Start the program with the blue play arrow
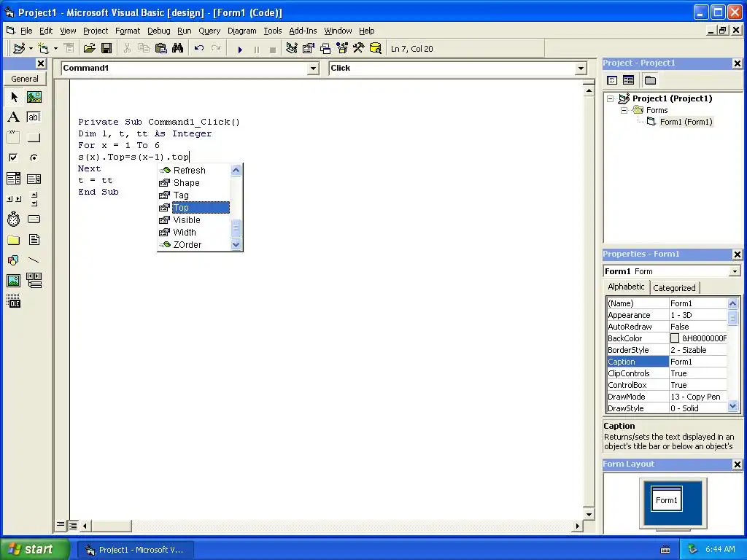The width and height of the screenshot is (747, 560). [x=240, y=49]
